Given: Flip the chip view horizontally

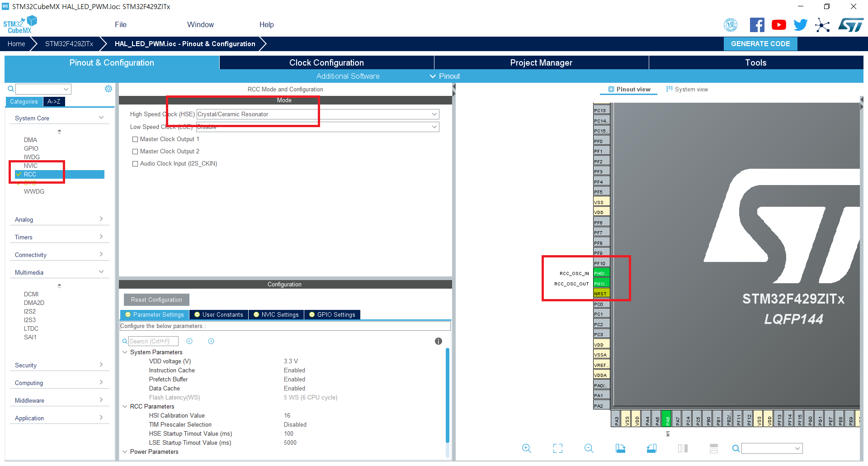Looking at the screenshot, I should [683, 448].
